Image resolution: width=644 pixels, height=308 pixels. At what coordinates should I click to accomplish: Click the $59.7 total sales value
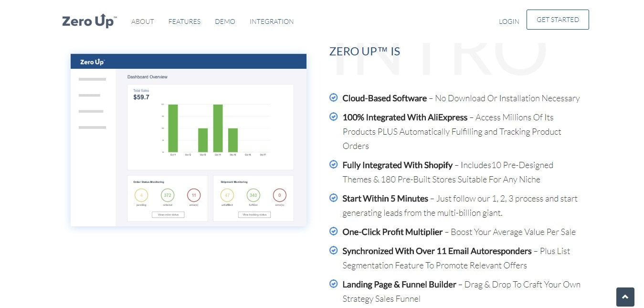(x=141, y=97)
